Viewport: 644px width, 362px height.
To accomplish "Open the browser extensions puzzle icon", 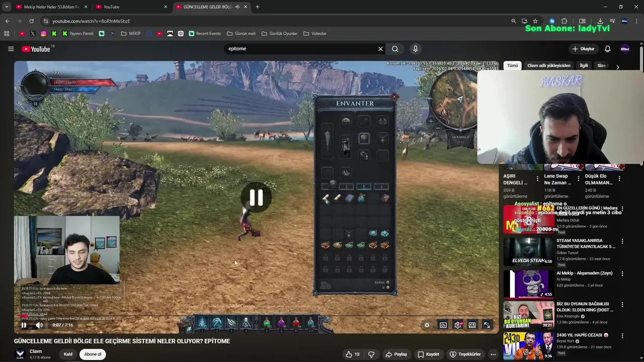I will (564, 21).
